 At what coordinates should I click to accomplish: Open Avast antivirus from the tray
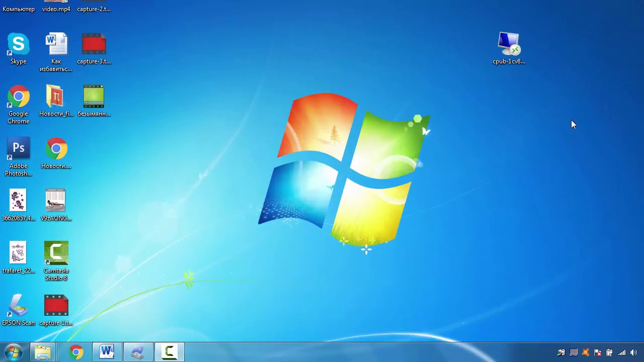point(586,352)
